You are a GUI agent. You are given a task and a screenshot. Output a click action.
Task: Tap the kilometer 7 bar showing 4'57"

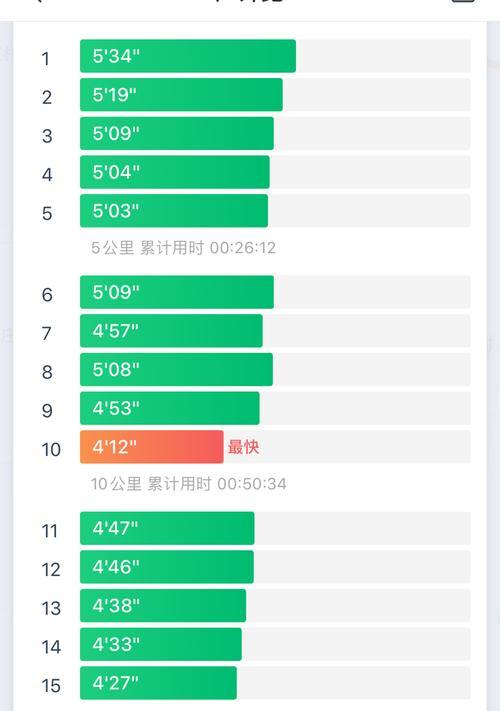[171, 331]
